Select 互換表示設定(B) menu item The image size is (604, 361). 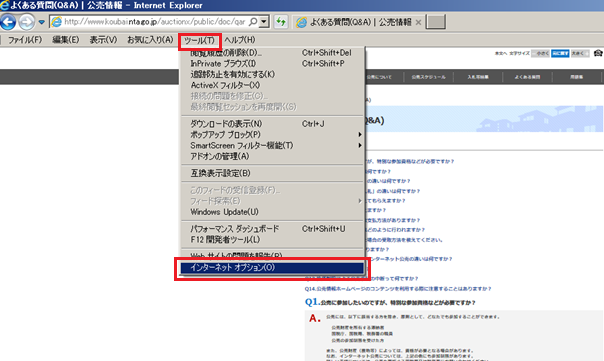(x=272, y=173)
